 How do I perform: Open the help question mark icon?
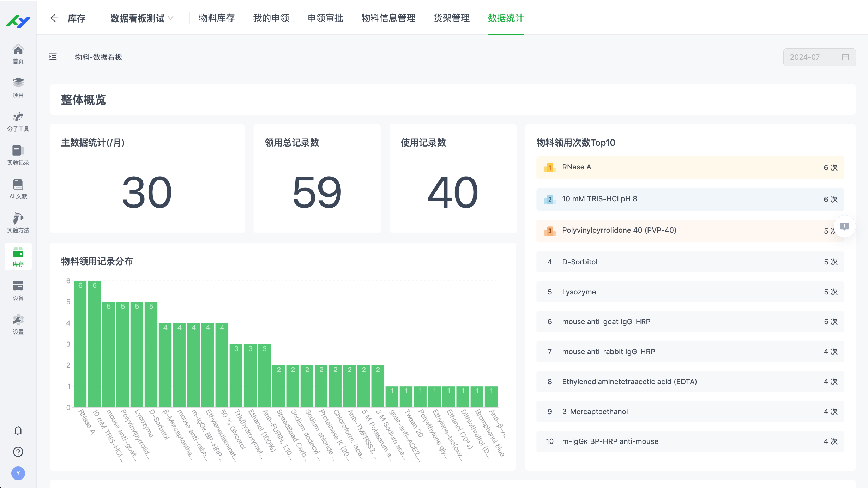click(x=18, y=452)
